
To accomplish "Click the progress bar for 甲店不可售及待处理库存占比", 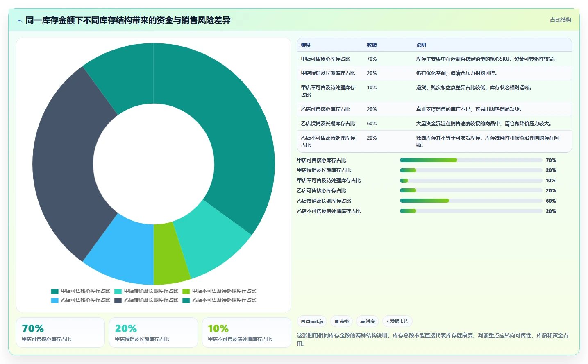I will point(471,181).
